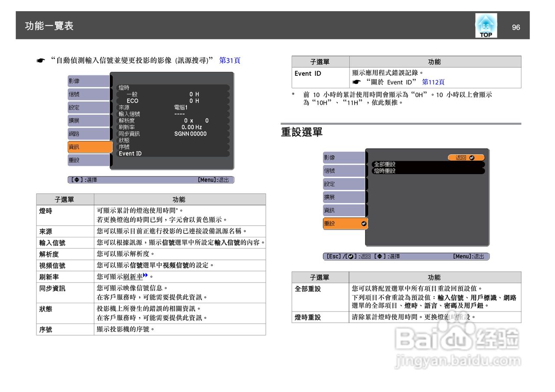Click the 來源 cell in the info table
Screen dimensions: 555x392
coord(65,231)
